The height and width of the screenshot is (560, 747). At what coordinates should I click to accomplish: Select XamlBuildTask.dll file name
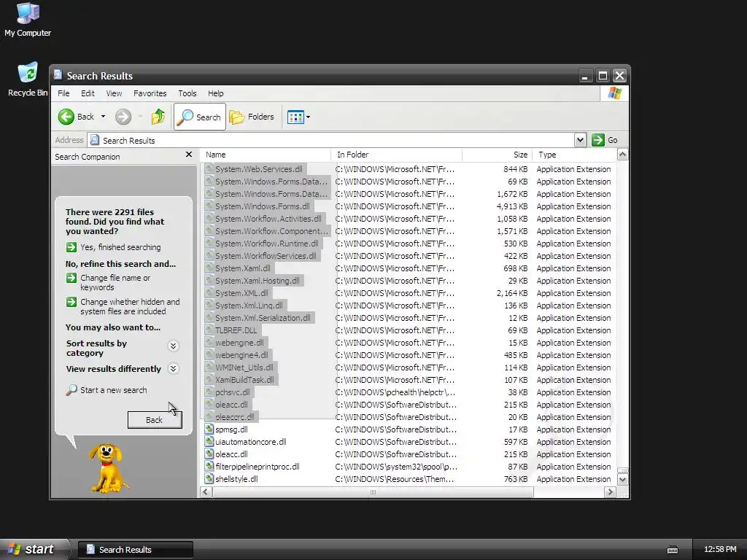pos(244,379)
